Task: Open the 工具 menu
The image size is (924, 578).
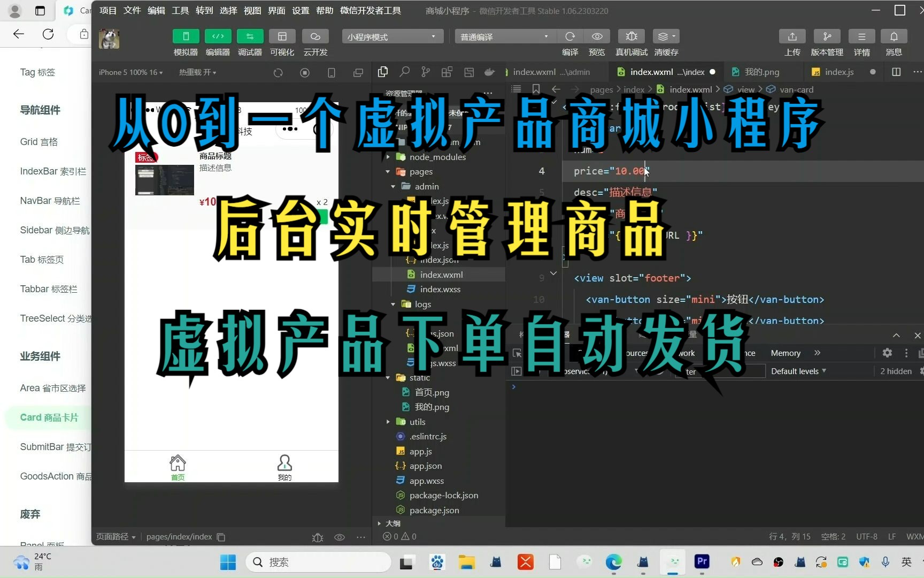Action: pos(180,10)
